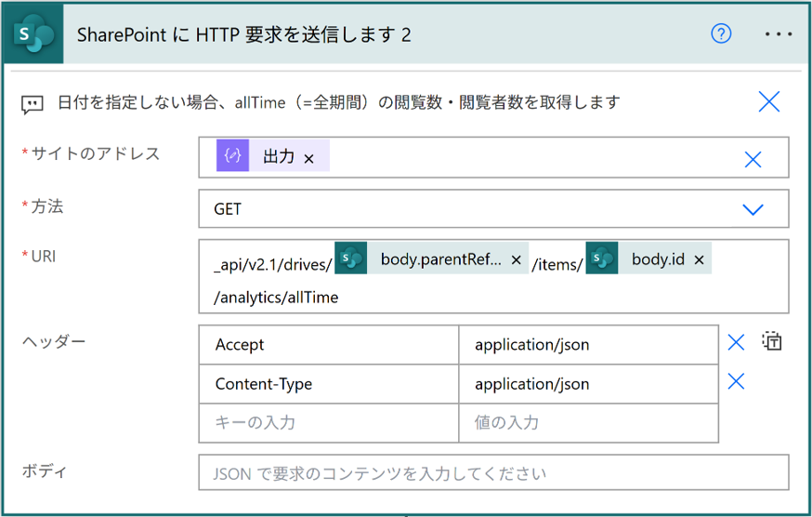Image resolution: width=812 pixels, height=517 pixels.
Task: Click the 値の入力 empty value field
Action: pyautogui.click(x=587, y=423)
